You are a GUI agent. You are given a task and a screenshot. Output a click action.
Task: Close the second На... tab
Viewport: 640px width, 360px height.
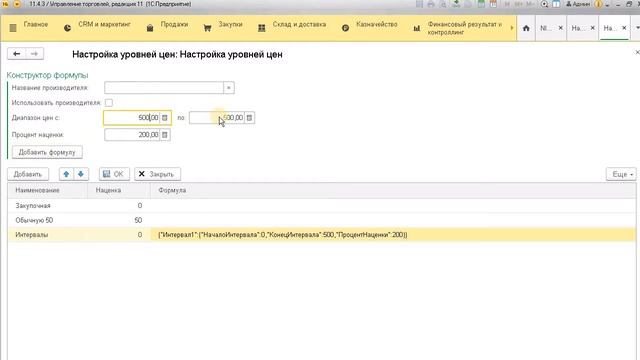(593, 28)
